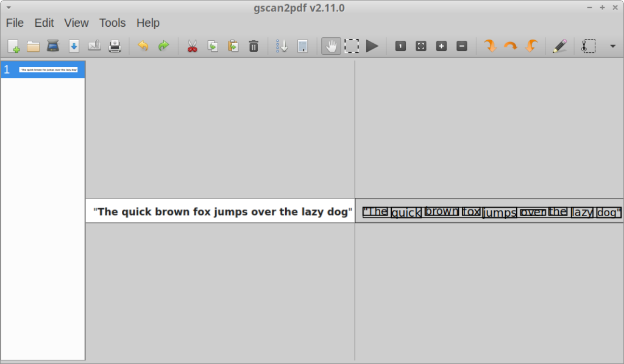
Task: Activate the hand drag tool
Action: click(331, 46)
